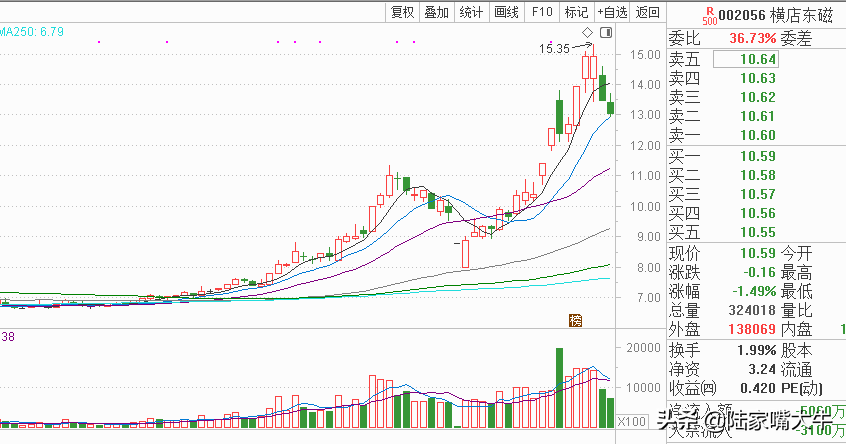Open the 叠加 overlay option
The image size is (846, 444).
[436, 12]
